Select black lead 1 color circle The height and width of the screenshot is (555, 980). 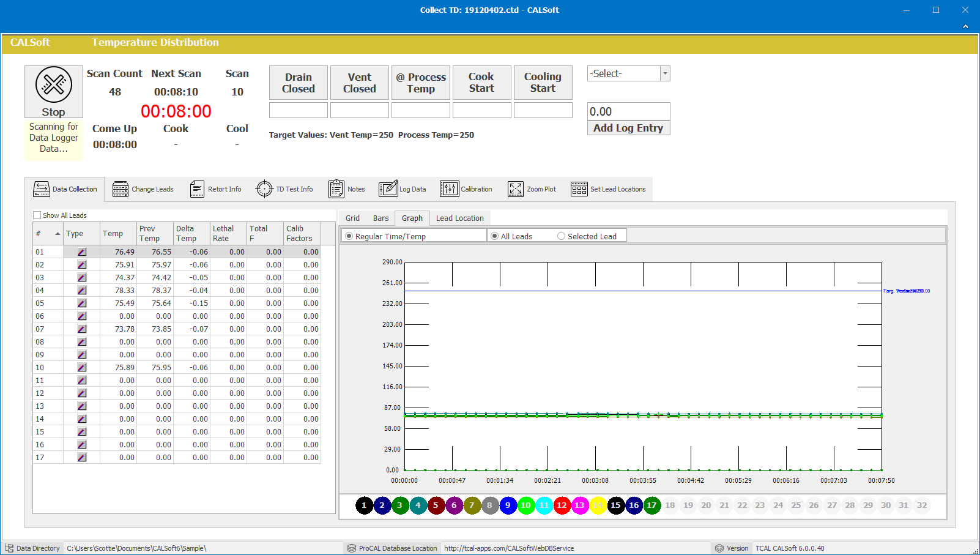click(x=364, y=505)
